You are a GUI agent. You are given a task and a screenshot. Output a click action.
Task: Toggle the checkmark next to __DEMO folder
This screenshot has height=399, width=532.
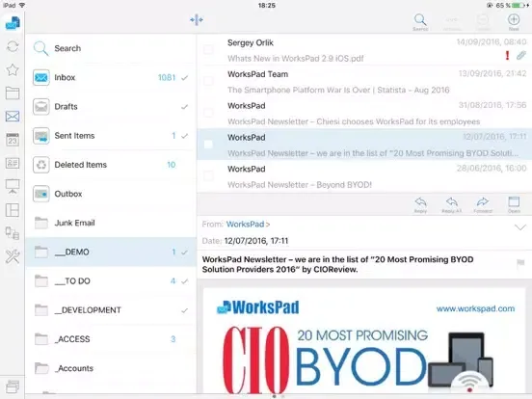(x=185, y=253)
